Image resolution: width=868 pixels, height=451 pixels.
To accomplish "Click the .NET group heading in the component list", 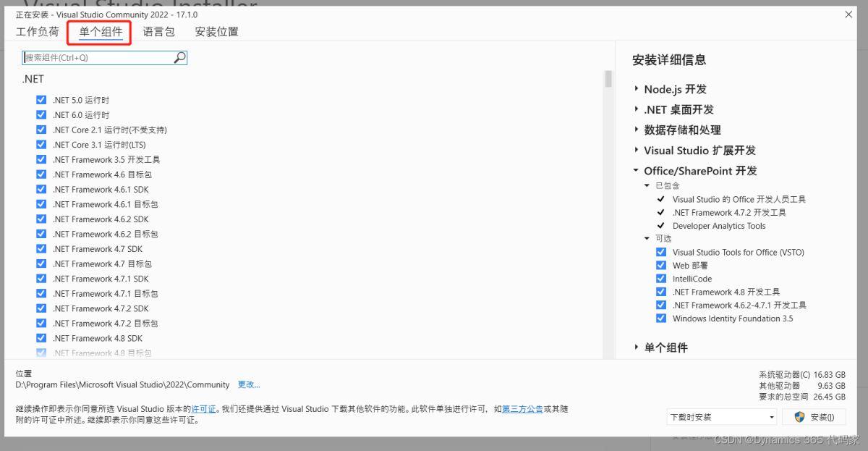I will click(33, 79).
